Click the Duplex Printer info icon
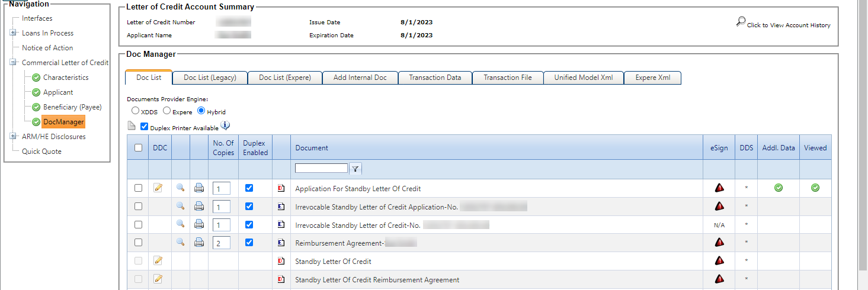The image size is (868, 290). coord(225,126)
